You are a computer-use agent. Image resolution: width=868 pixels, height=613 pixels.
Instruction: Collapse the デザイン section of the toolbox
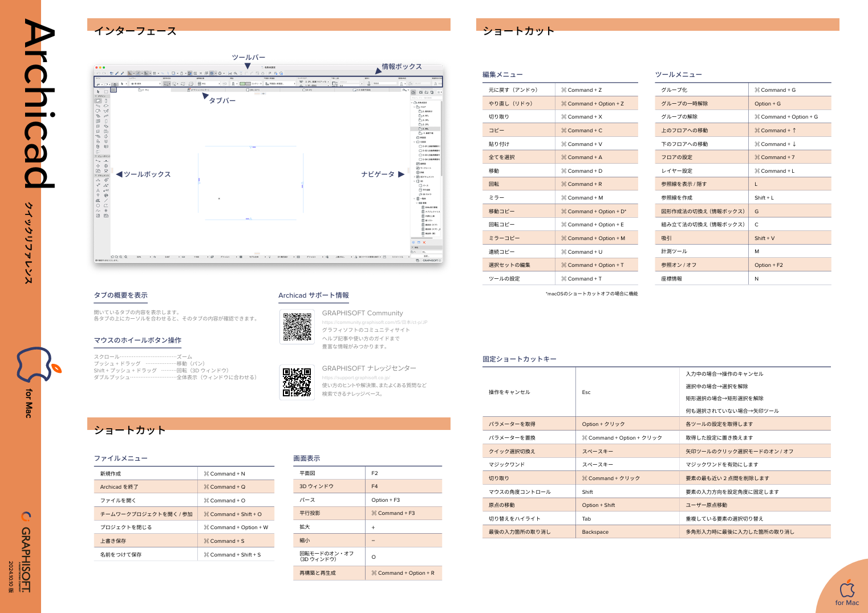[x=96, y=96]
